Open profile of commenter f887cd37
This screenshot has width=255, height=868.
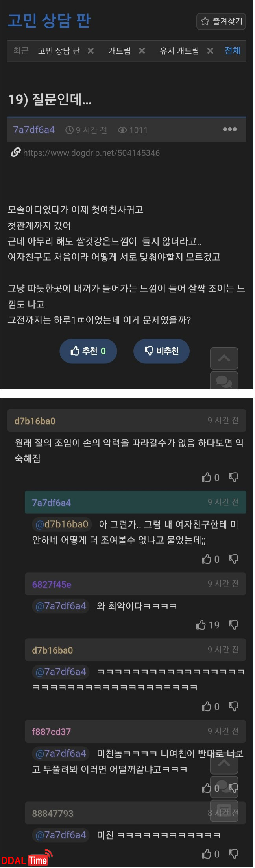point(52,732)
